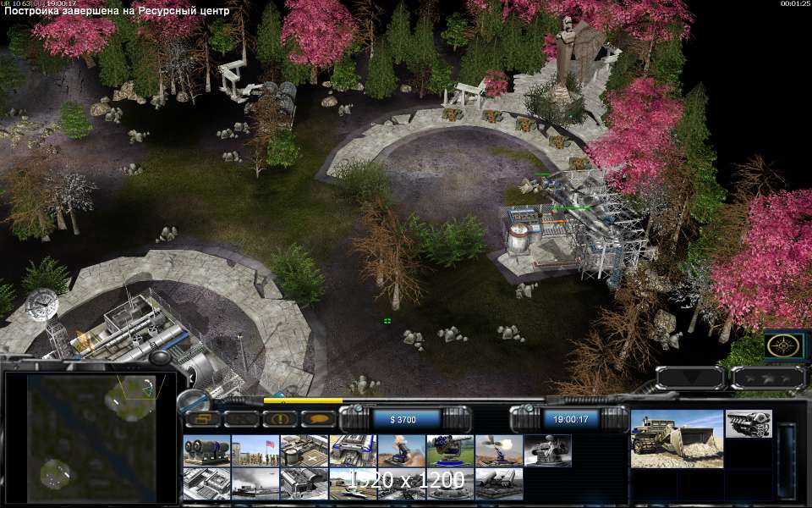The width and height of the screenshot is (812, 508).
Task: Select the engine upgrade icon beside the bulldozer portrait
Action: point(749,424)
